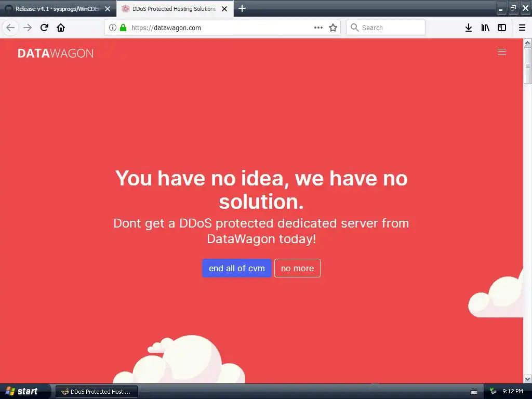The height and width of the screenshot is (399, 532).
Task: Minimize the Firefox window
Action: point(501,8)
